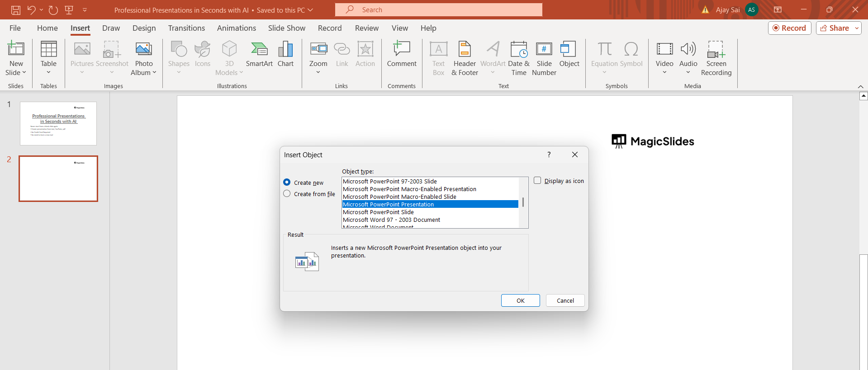
Task: Expand the Undo history dropdown
Action: 41,9
